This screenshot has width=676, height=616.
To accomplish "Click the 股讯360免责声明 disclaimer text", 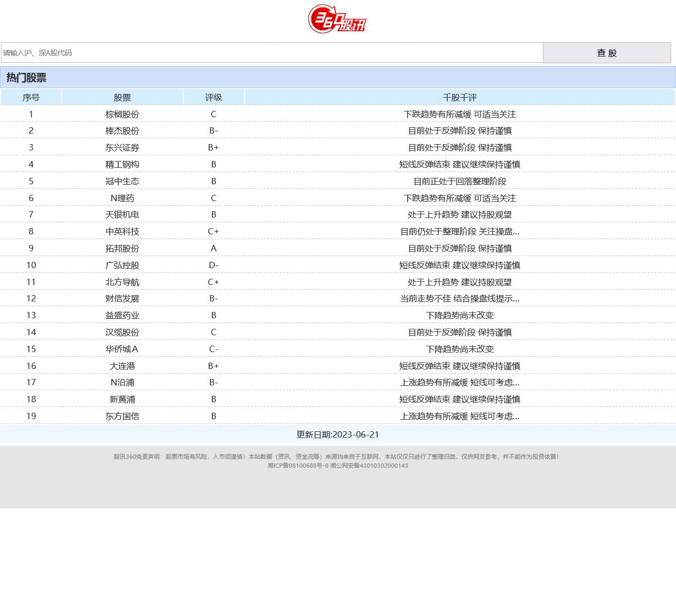I will pyautogui.click(x=336, y=457).
